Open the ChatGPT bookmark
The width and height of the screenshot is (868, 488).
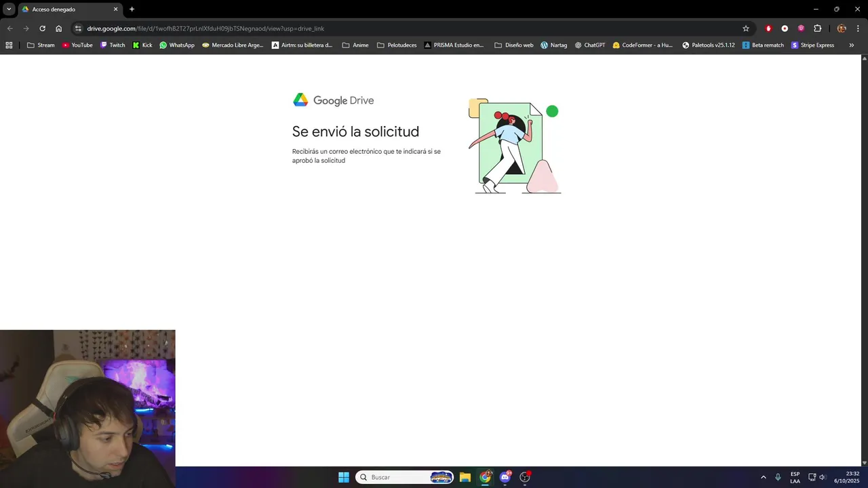[x=590, y=45]
